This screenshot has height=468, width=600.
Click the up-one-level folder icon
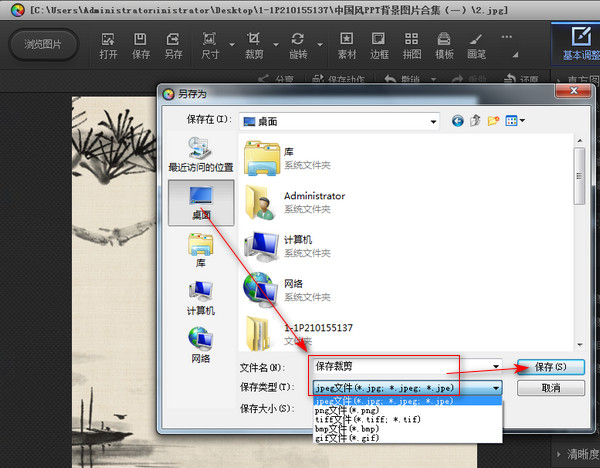click(475, 121)
